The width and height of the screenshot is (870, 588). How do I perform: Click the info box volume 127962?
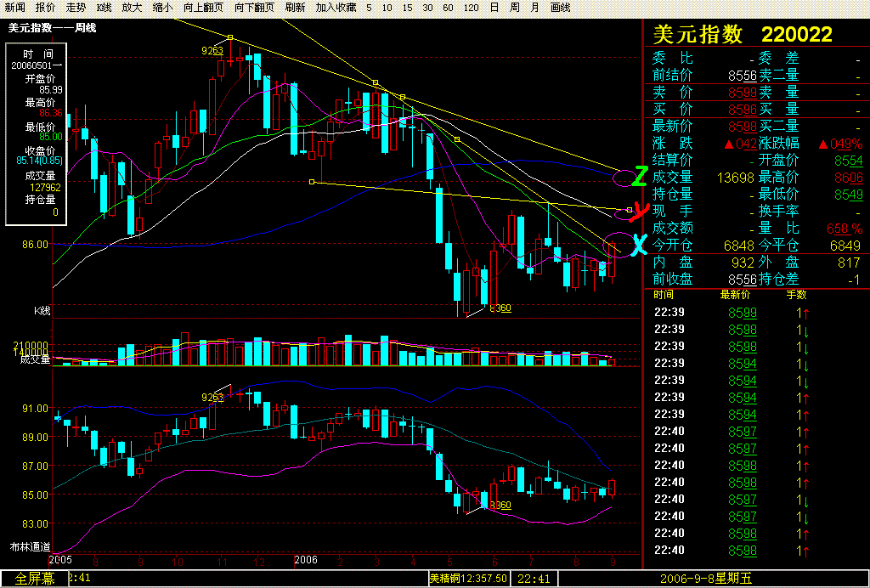click(46, 188)
